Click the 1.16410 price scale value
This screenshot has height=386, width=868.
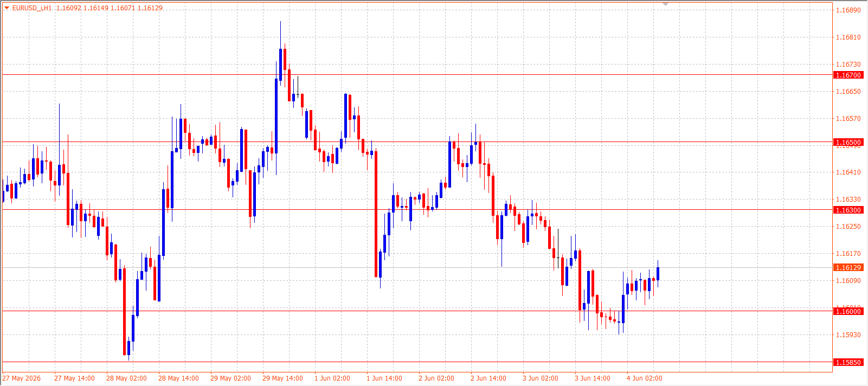tap(848, 172)
